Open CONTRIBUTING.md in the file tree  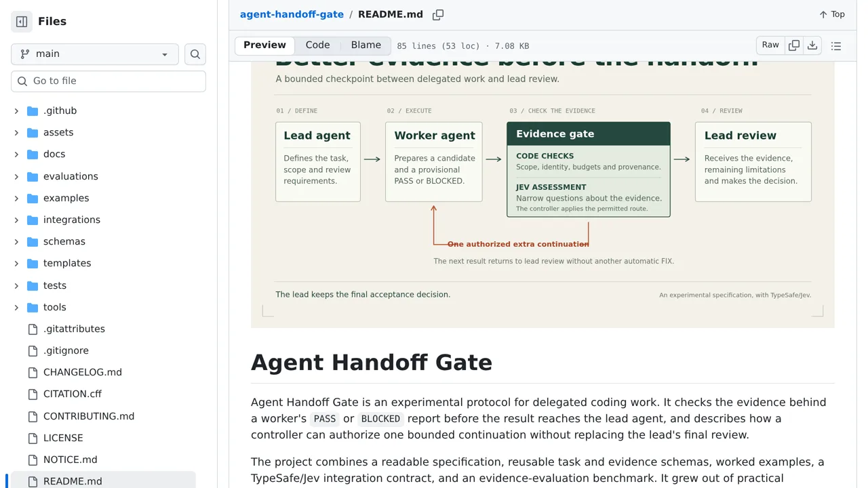[89, 416]
